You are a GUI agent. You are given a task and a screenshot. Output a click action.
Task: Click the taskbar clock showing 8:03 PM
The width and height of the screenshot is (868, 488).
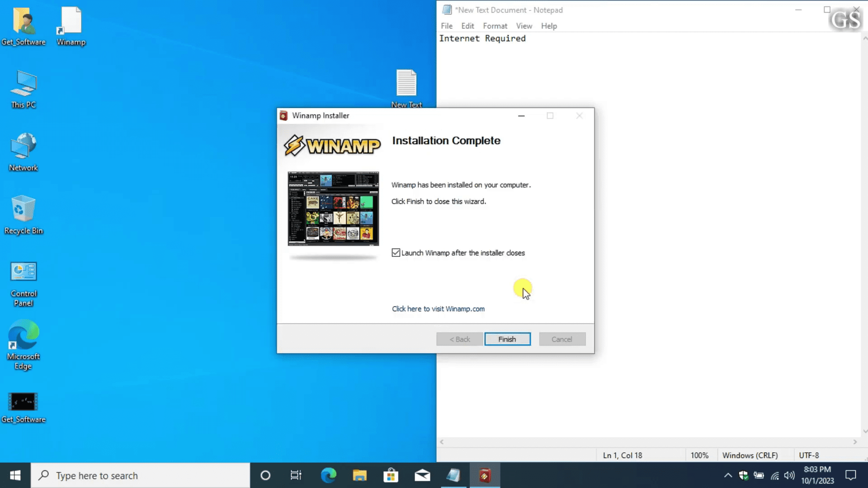(x=817, y=475)
